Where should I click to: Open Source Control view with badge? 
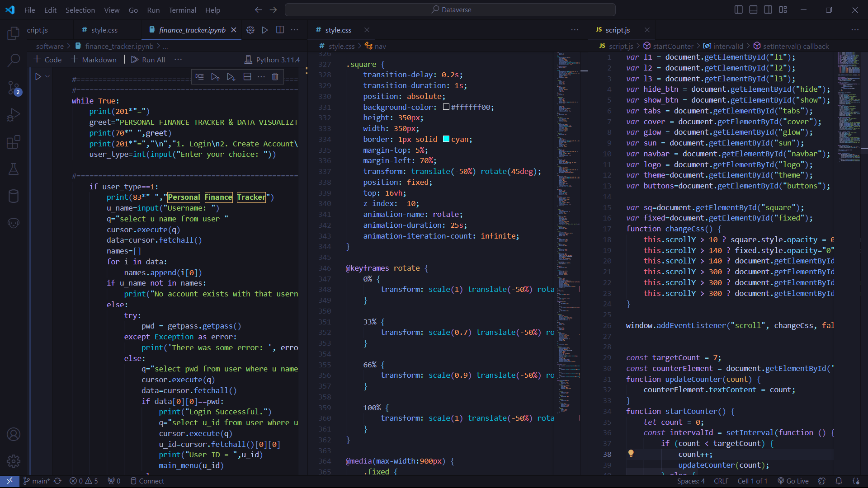coord(14,88)
